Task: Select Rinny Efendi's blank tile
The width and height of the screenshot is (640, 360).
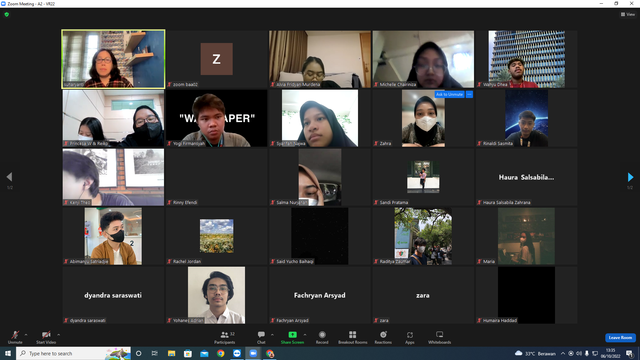Action: pos(216,177)
